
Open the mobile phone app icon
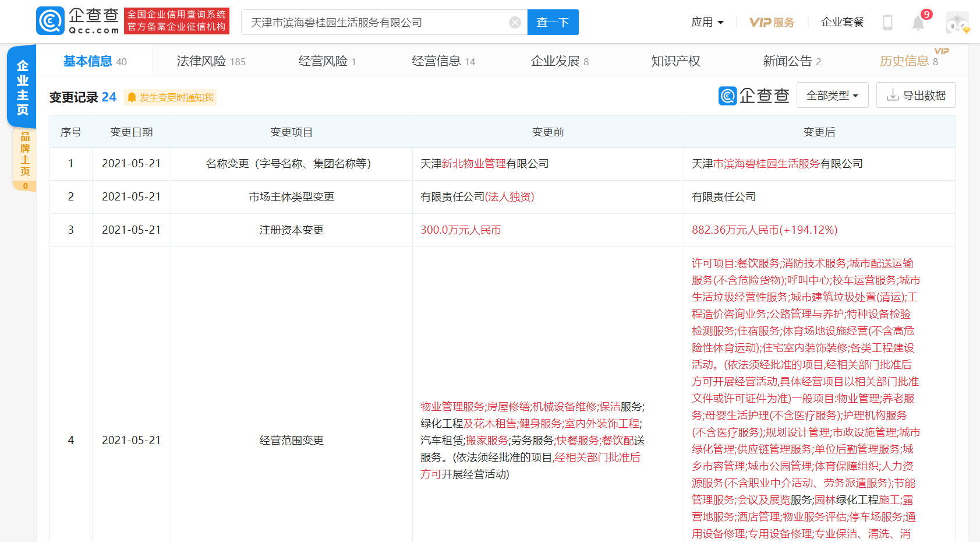coord(887,22)
